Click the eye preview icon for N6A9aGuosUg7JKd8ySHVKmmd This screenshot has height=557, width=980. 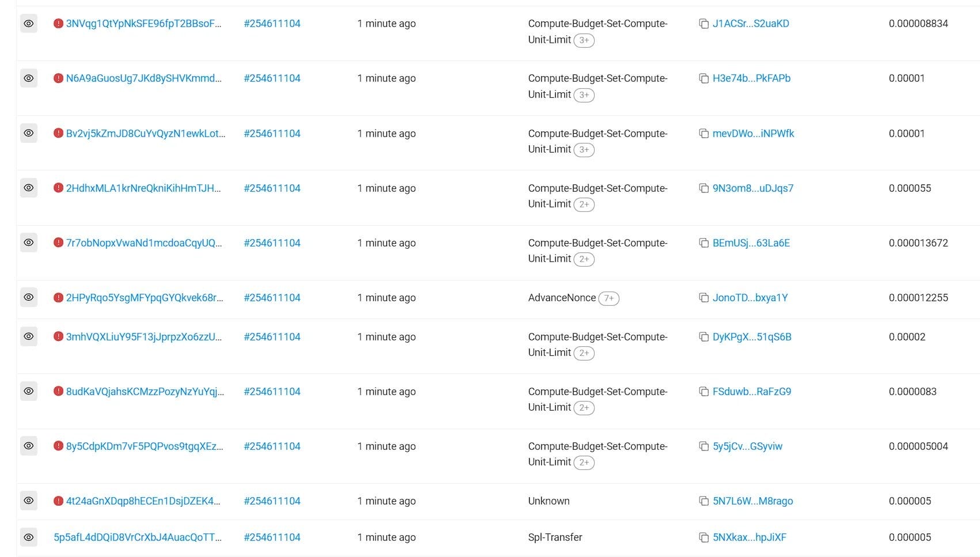29,78
